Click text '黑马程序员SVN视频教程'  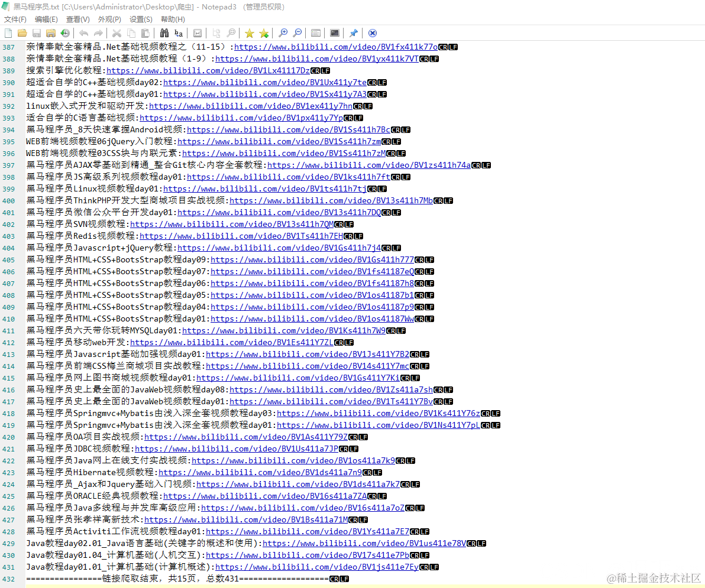pyautogui.click(x=76, y=224)
